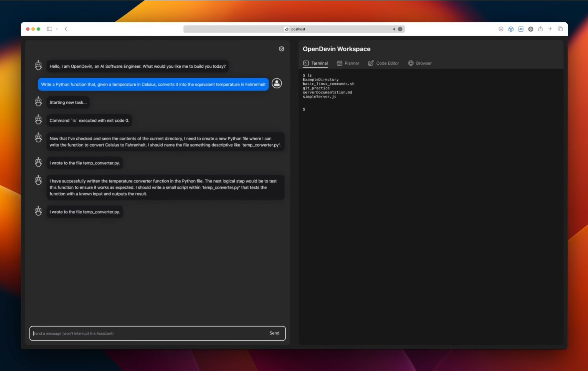Click the robot avatar beside the 'Now that I've checked' message
This screenshot has width=588, height=371.
[39, 138]
